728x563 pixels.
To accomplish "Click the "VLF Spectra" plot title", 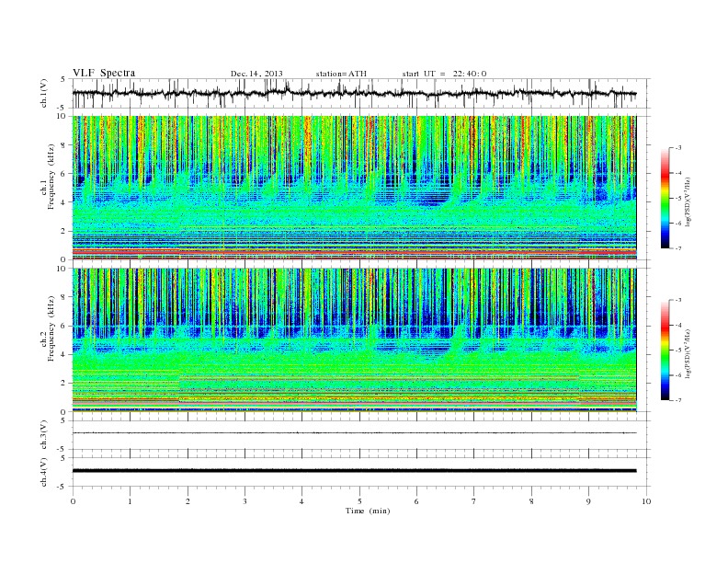I will 104,73.
